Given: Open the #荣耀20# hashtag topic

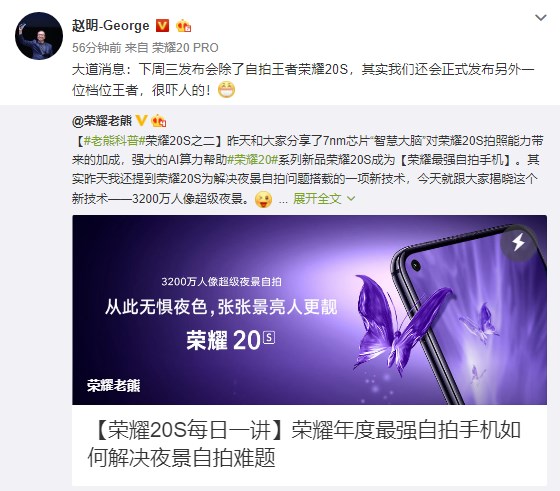Looking at the screenshot, I should pos(252,160).
